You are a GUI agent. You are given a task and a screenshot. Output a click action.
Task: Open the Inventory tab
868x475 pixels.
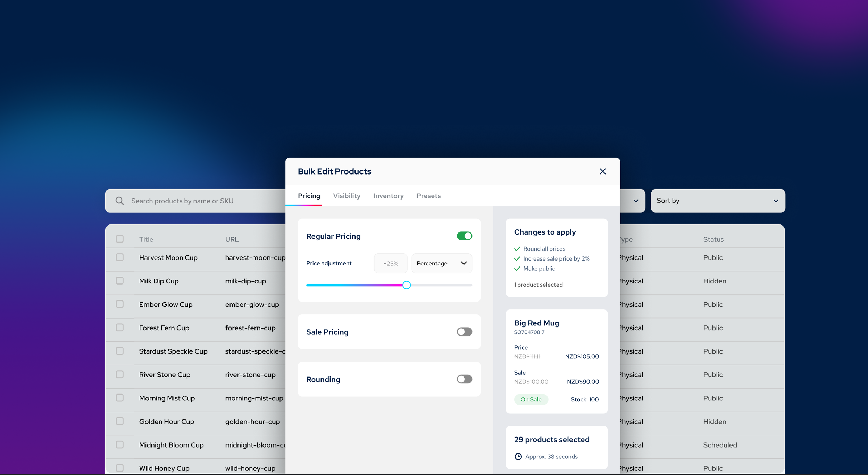388,196
